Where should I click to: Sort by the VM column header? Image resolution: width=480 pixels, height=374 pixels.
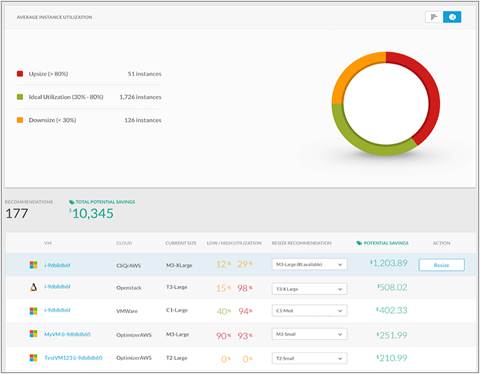[x=48, y=243]
